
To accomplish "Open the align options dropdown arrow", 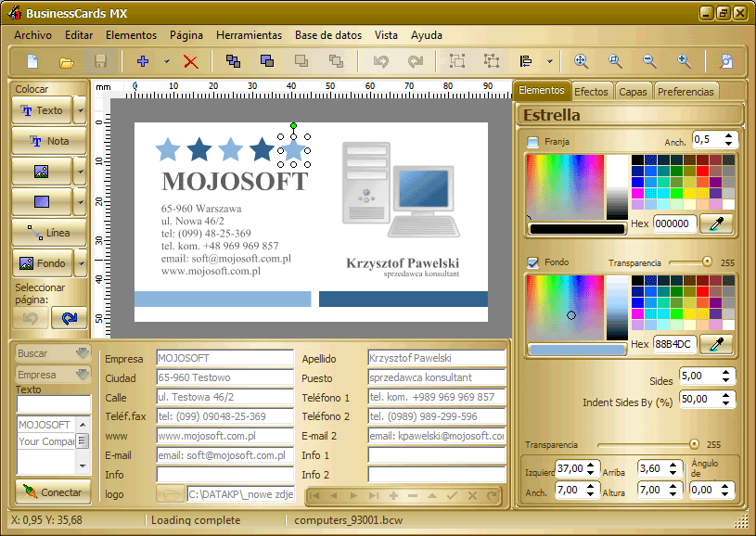I will 549,61.
